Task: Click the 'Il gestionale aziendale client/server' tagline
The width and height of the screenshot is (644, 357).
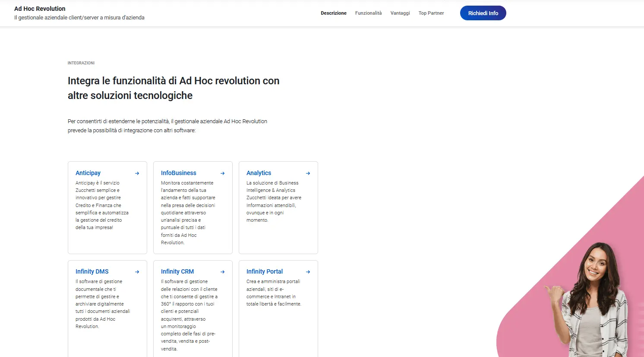Action: (79, 18)
